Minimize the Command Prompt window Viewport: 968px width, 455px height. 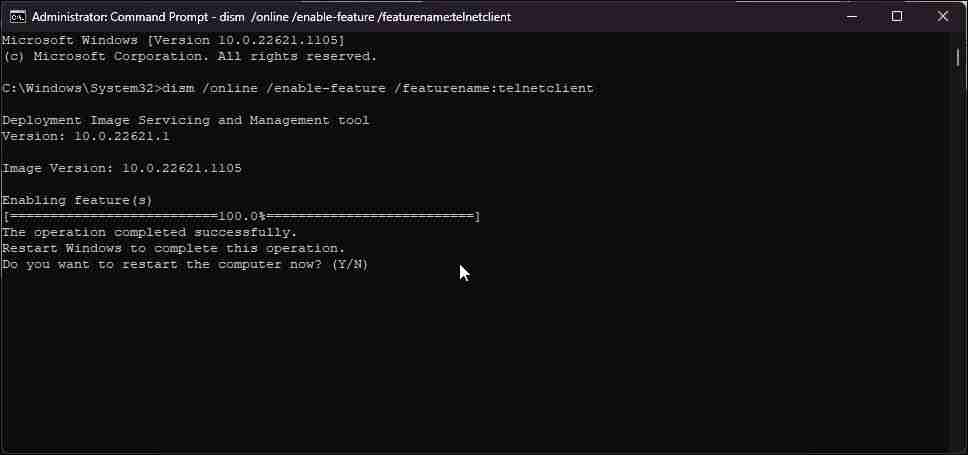point(850,16)
